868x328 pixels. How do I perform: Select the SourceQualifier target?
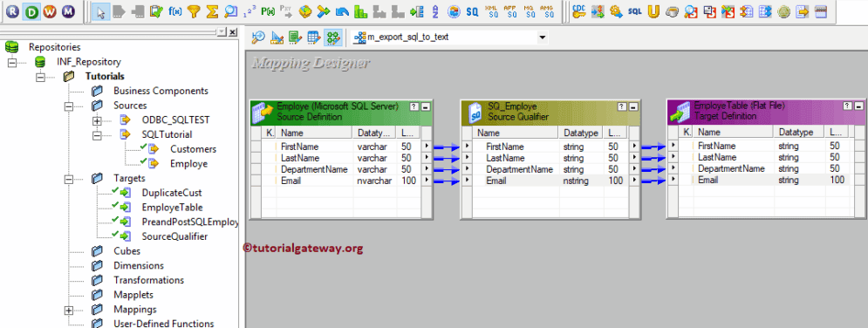(174, 236)
